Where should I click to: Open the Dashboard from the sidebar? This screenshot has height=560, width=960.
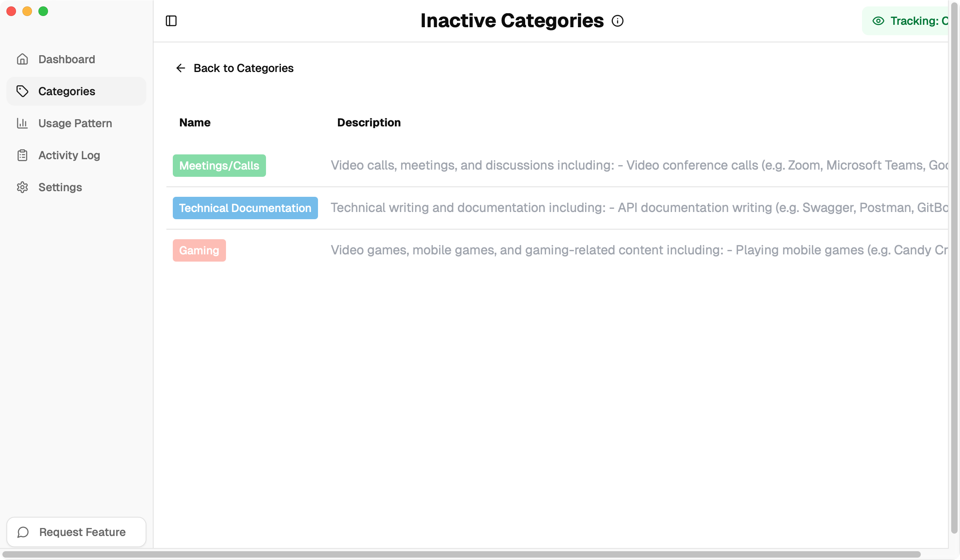(x=66, y=59)
